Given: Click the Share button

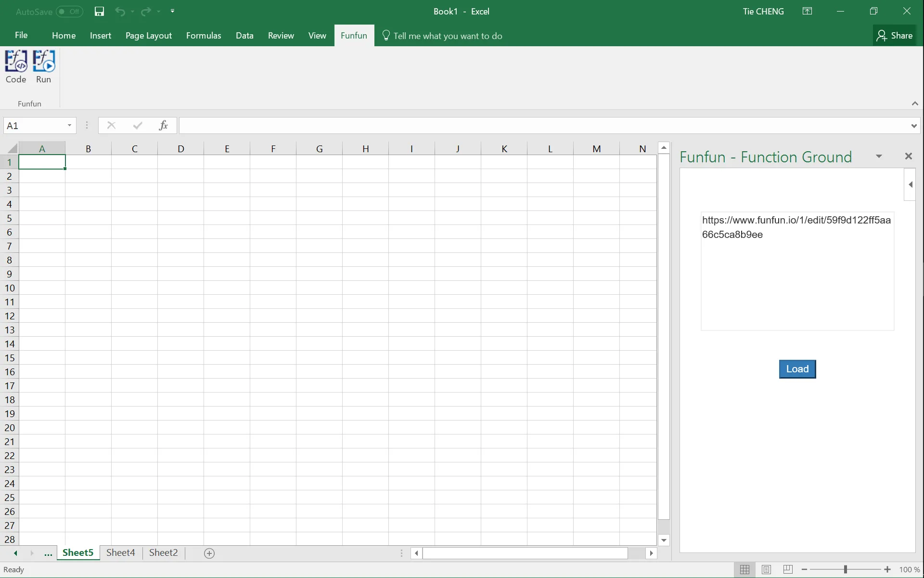Looking at the screenshot, I should click(x=894, y=36).
